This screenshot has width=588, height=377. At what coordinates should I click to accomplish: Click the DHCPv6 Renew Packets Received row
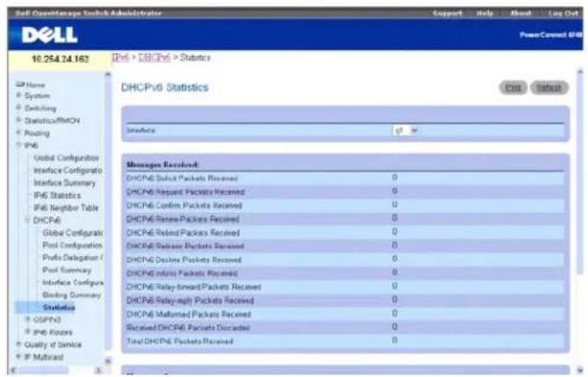pos(345,219)
